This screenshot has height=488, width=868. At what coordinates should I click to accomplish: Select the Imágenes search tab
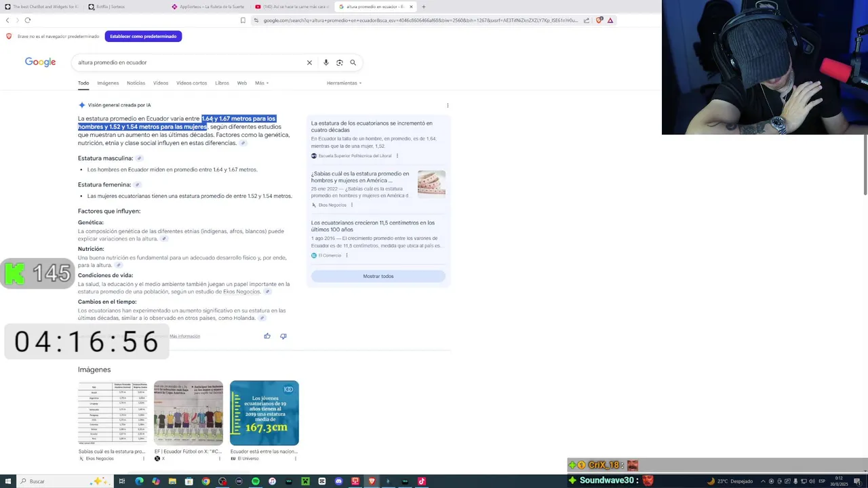tap(108, 83)
